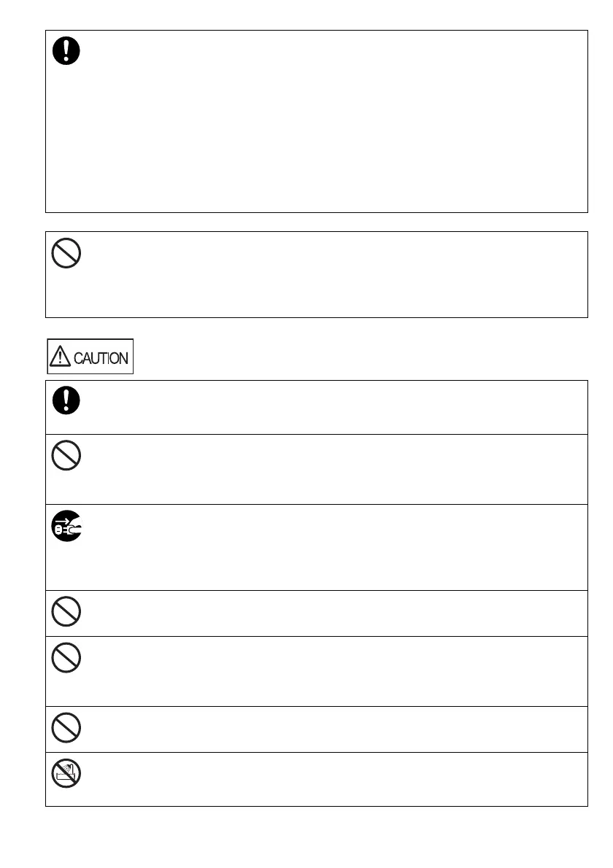Click the warning triangle in the CAUTION label
Screen dimensions: 613x868
(x=60, y=357)
